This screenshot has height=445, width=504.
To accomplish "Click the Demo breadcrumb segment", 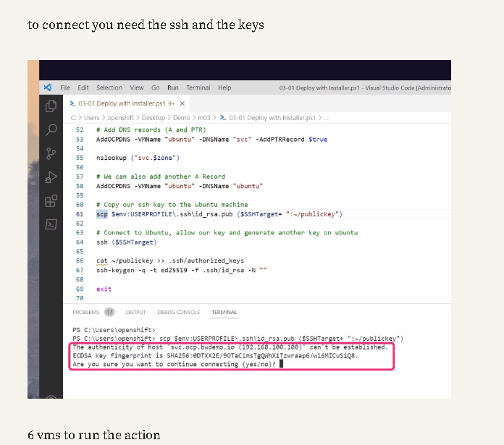I will coord(182,118).
